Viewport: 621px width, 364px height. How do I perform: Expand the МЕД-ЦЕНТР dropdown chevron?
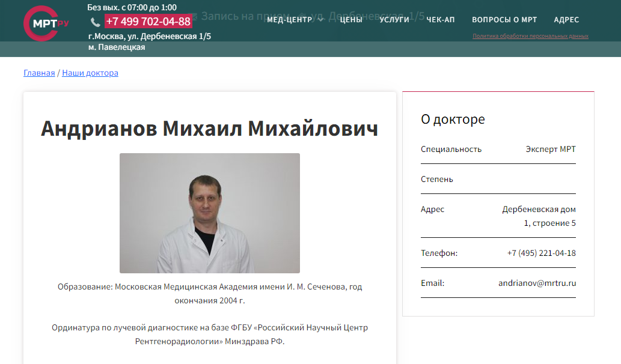point(320,20)
